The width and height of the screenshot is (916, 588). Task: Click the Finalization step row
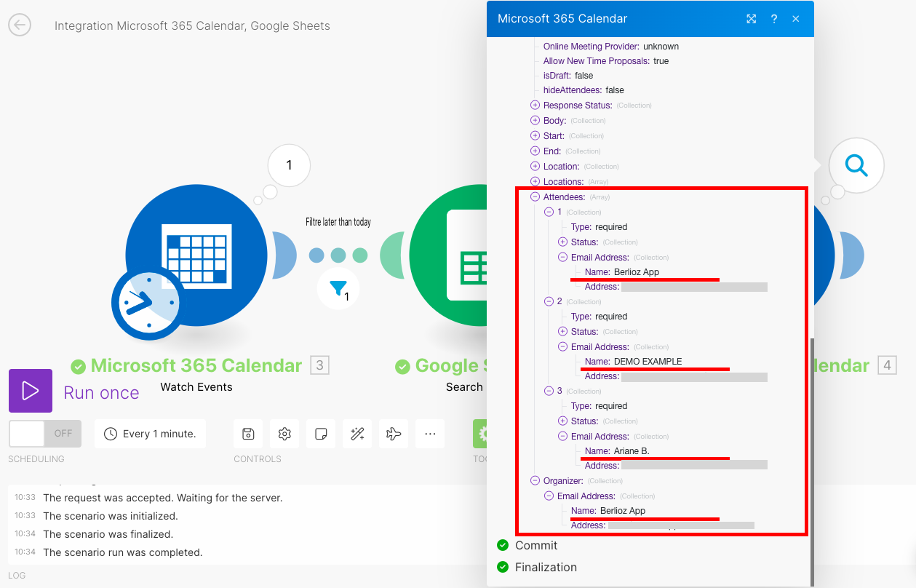pyautogui.click(x=537, y=567)
